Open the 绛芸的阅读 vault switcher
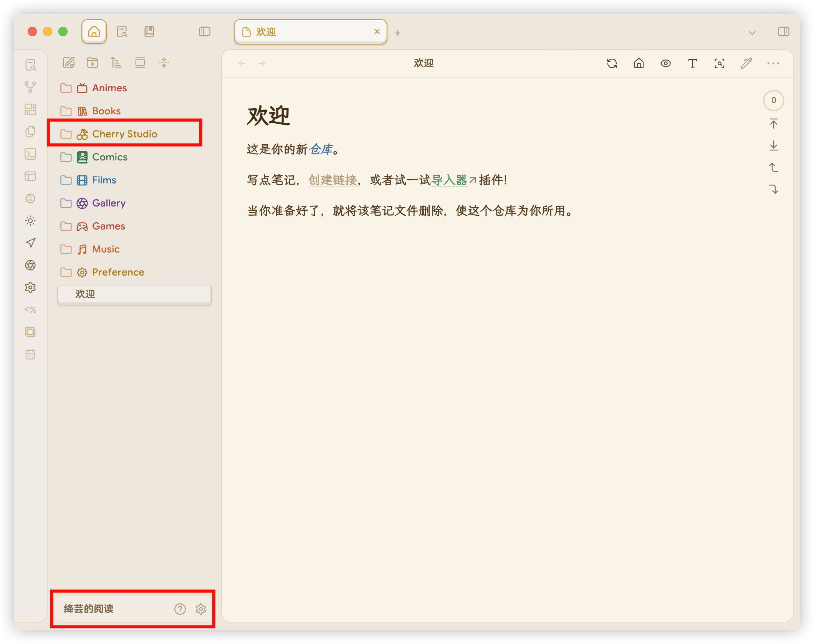Viewport: 814px width, 644px height. pyautogui.click(x=89, y=609)
